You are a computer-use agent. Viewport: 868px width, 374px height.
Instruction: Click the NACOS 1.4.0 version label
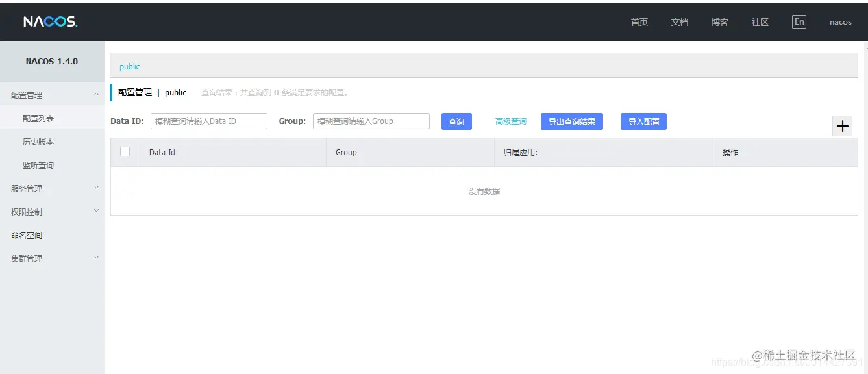[x=52, y=62]
